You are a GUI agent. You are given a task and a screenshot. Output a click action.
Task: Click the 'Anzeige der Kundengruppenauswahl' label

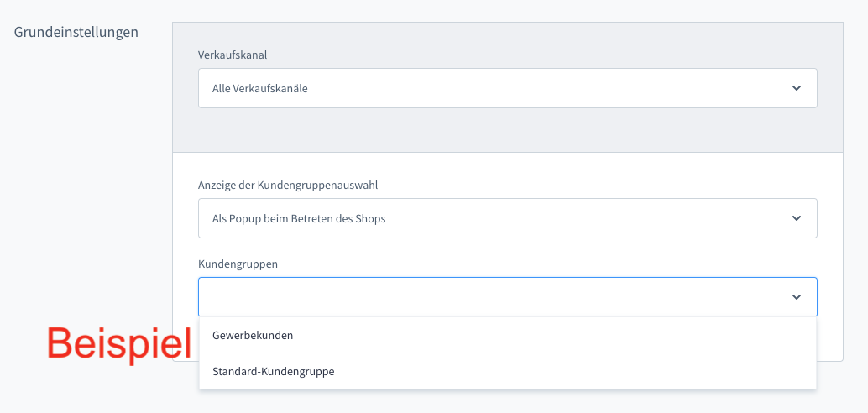[x=294, y=185]
